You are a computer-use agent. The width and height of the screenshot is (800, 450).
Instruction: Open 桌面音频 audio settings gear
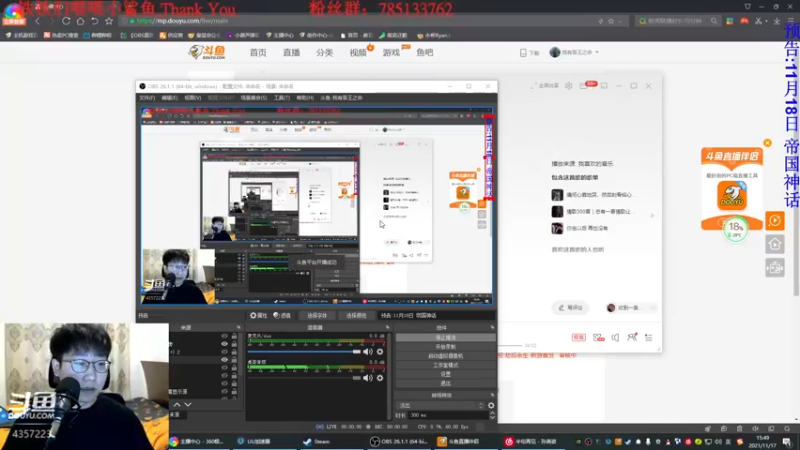380,378
